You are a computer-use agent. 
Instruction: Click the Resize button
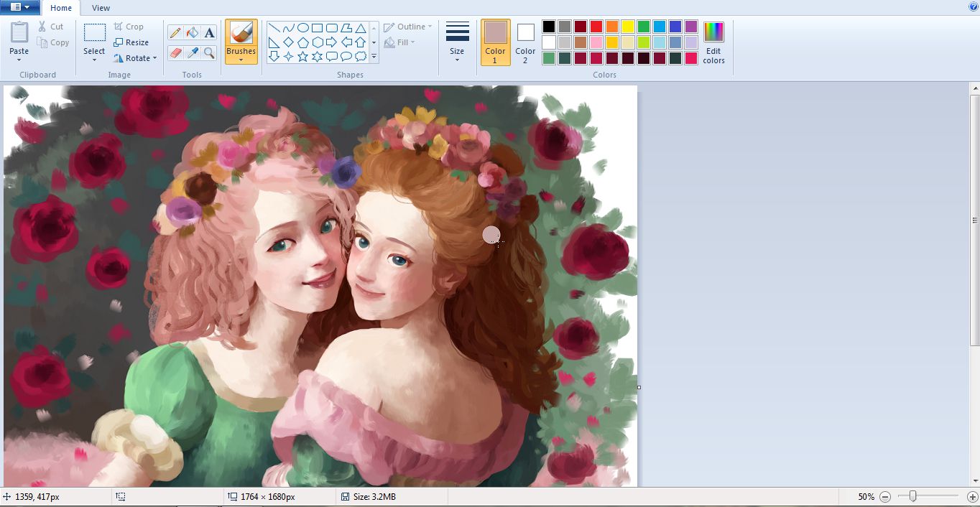(131, 42)
